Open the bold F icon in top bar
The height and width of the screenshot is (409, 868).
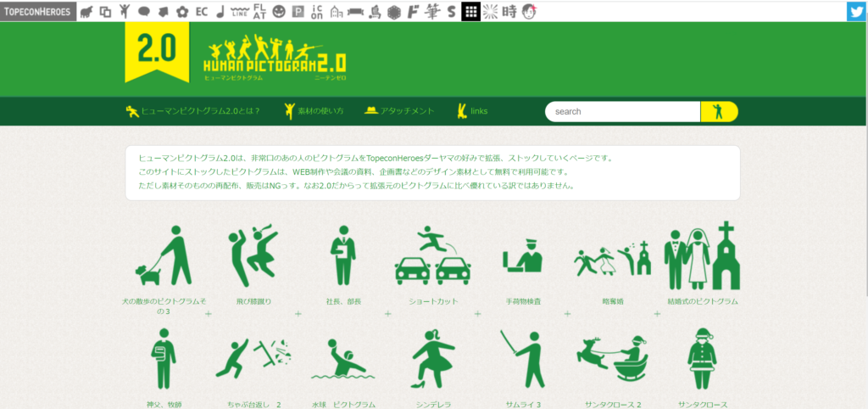tap(412, 11)
